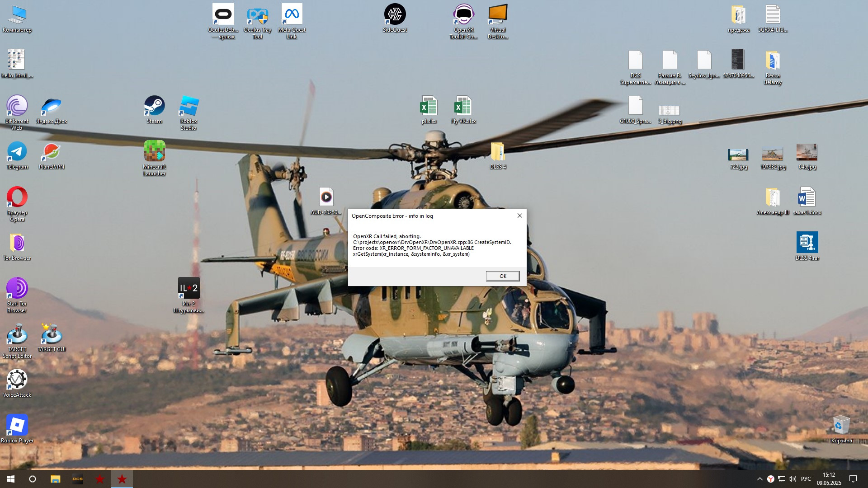Select the SideQuest desktop icon
The width and height of the screenshot is (868, 488).
tap(395, 19)
